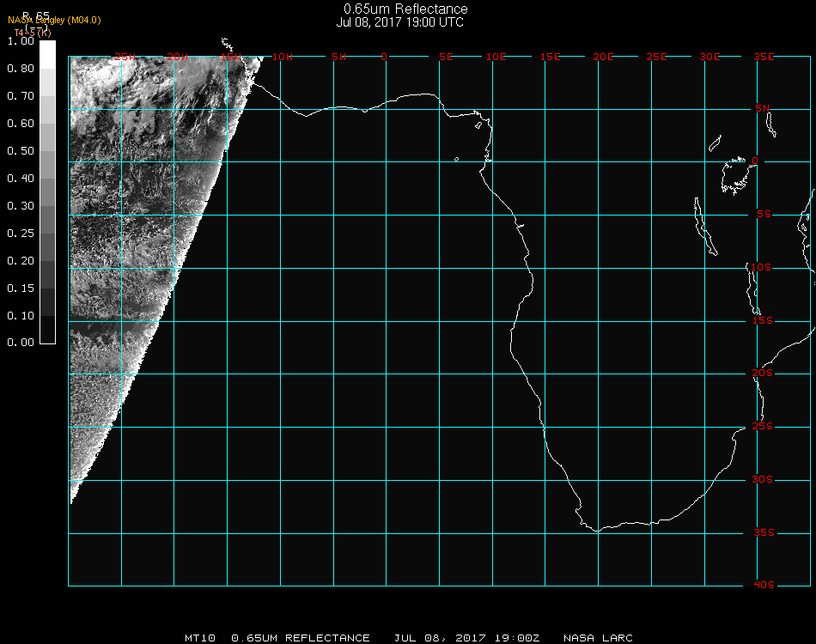Click the latitude label '10S'
This screenshot has height=644, width=816.
tap(761, 268)
